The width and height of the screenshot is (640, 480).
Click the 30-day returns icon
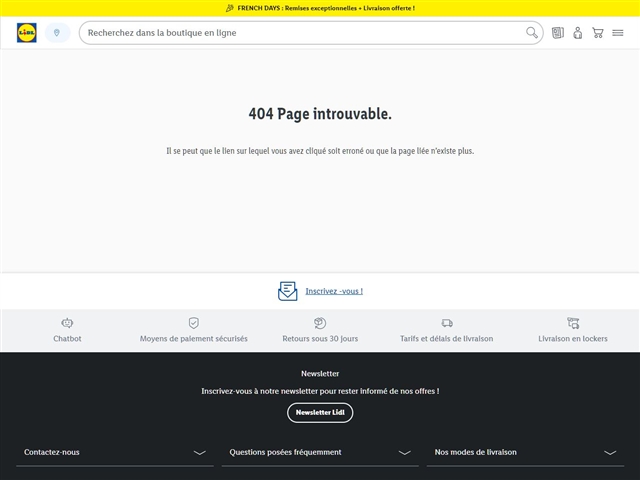point(320,323)
